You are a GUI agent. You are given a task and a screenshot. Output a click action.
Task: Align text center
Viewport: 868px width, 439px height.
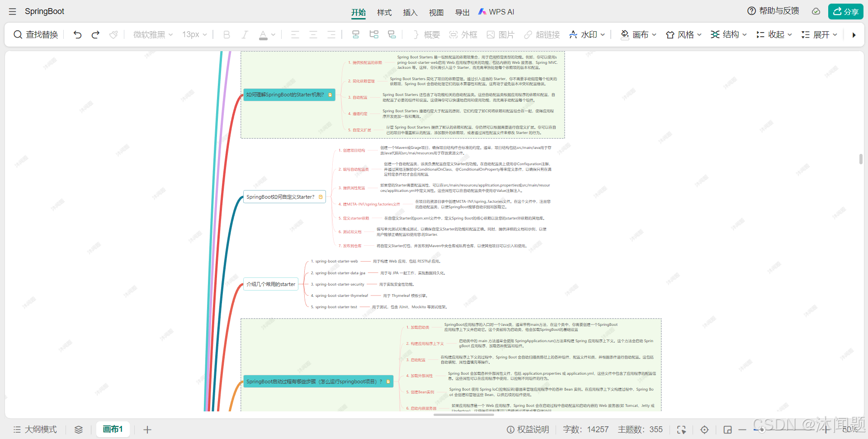(313, 34)
